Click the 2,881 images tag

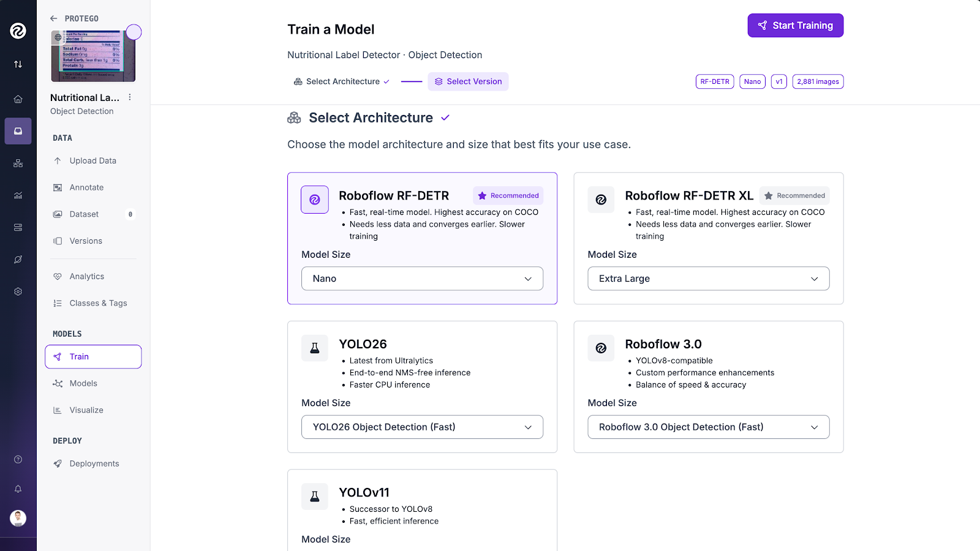(818, 81)
